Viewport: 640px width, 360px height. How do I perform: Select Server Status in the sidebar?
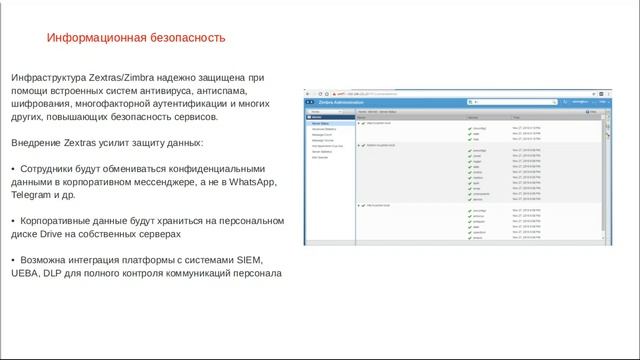pyautogui.click(x=331, y=123)
